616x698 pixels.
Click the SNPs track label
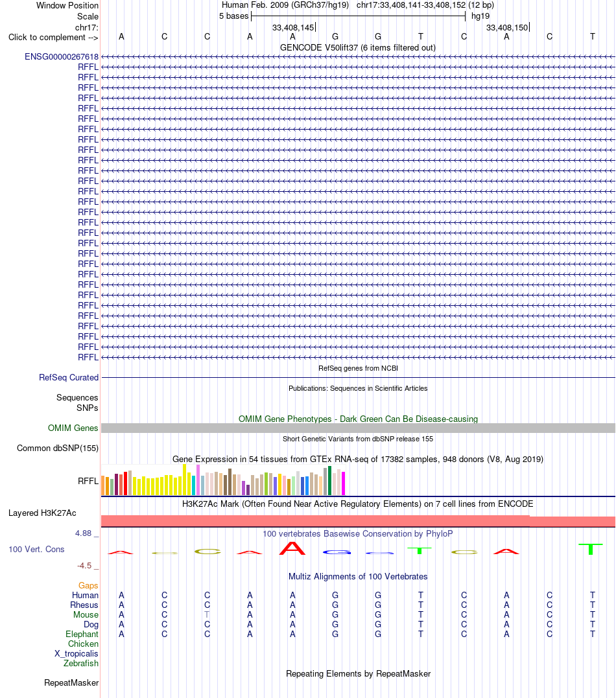[x=88, y=408]
